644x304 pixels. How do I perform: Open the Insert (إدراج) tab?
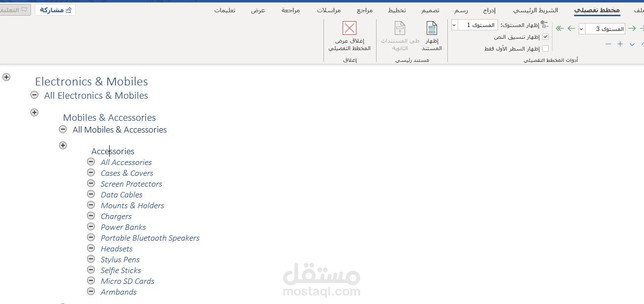pos(489,10)
